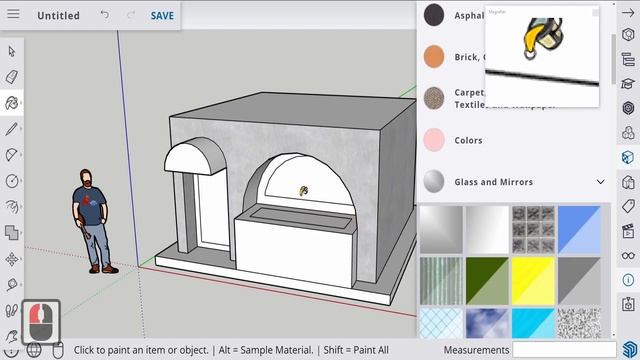Pick the blue translucent glass swatch

pyautogui.click(x=579, y=229)
